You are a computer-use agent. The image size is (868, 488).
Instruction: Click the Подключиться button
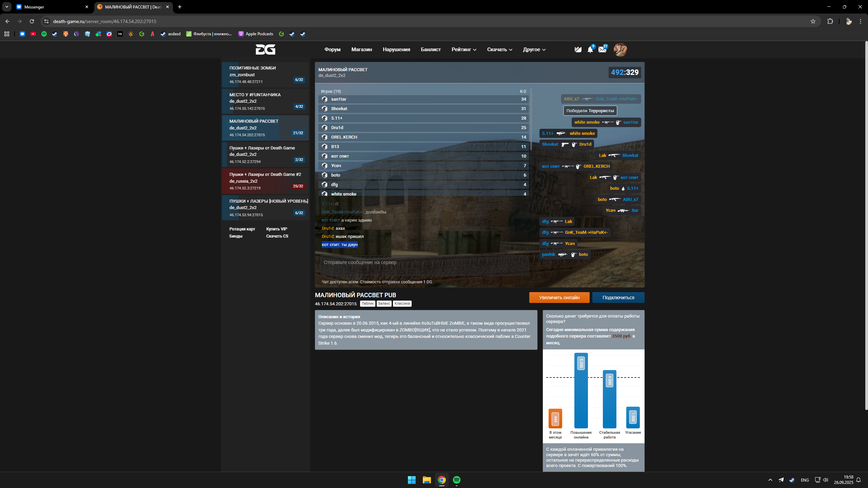pos(618,298)
